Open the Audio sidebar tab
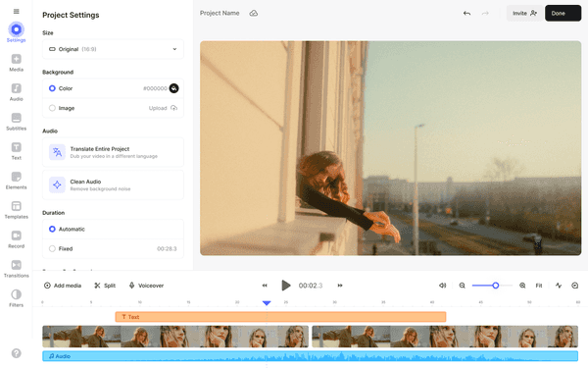This screenshot has height=368, width=588. 16,92
